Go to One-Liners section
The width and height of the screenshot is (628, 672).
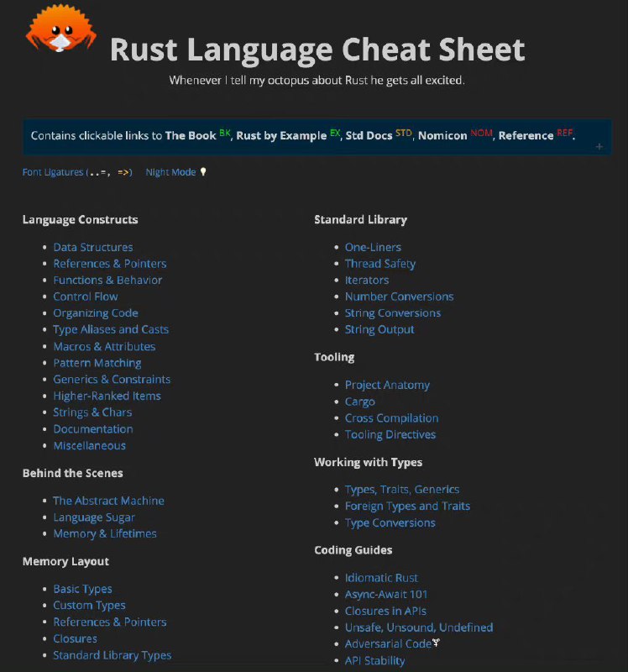[x=373, y=247]
